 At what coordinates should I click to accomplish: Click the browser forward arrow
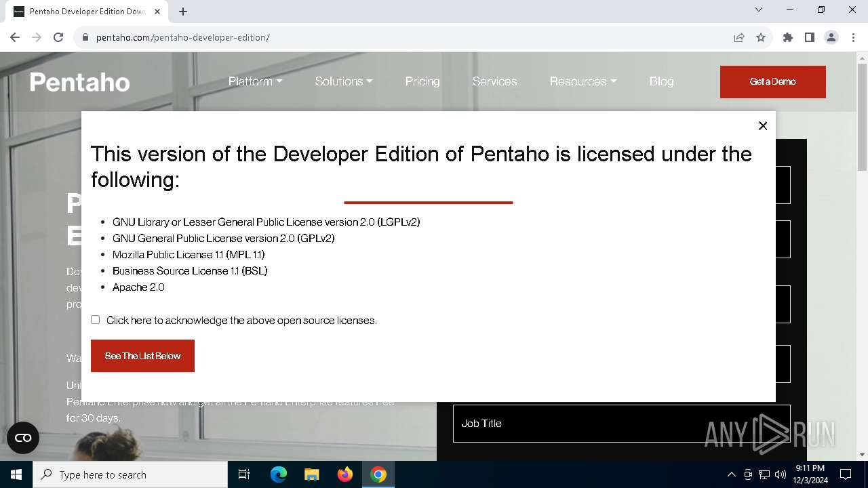point(37,37)
